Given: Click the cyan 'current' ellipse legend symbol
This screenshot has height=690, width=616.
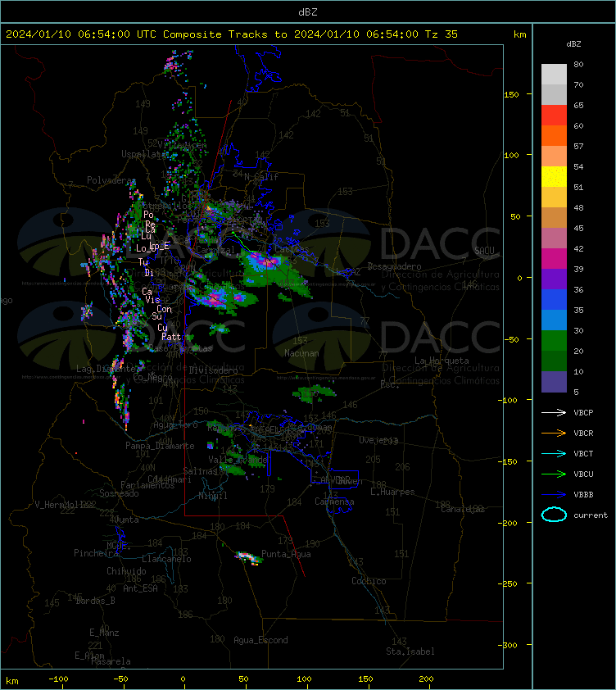Looking at the screenshot, I should click(554, 515).
